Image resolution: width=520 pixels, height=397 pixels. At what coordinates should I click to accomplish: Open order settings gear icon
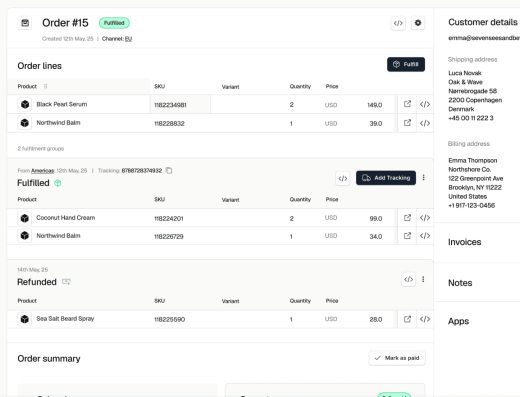coord(418,23)
